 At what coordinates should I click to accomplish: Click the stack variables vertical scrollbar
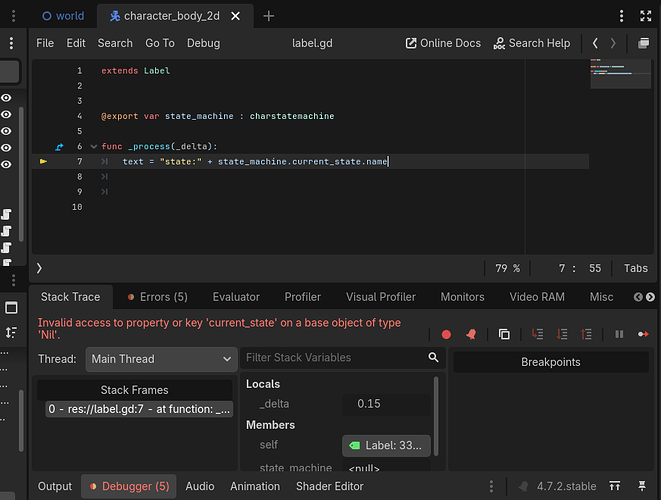tap(436, 416)
